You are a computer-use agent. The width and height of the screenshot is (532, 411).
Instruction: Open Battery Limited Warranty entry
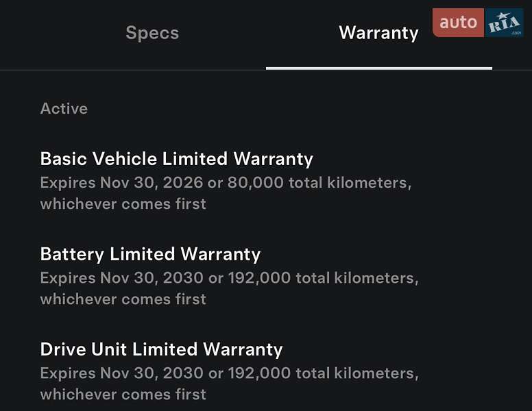[x=150, y=254]
